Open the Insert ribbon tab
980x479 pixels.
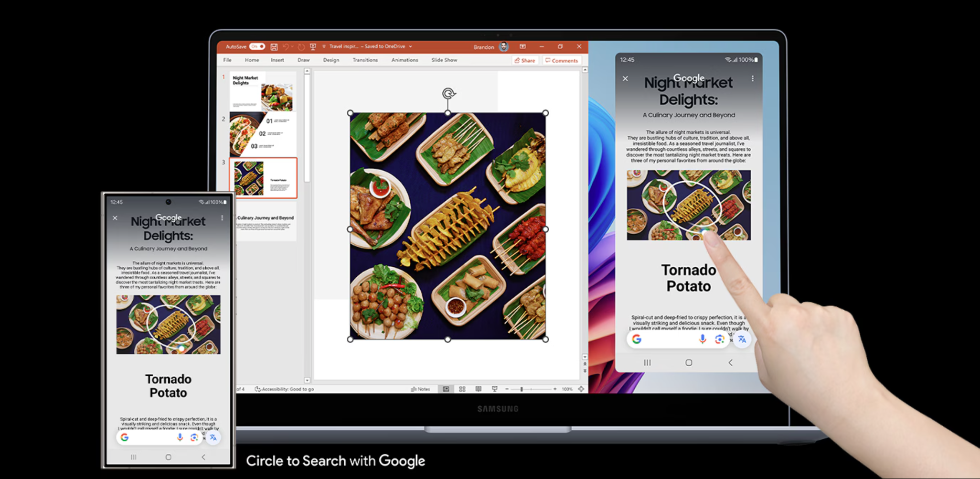[277, 60]
